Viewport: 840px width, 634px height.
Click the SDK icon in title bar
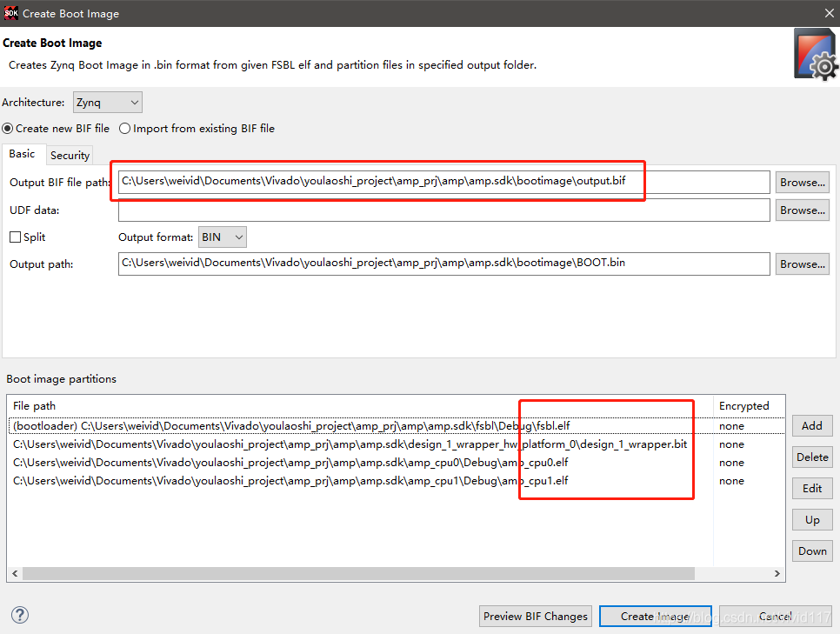click(11, 13)
